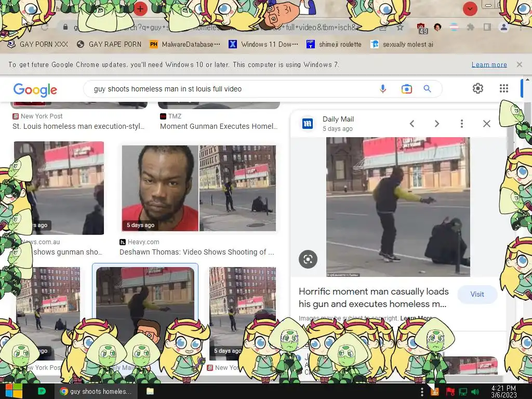Open Google quick settings gear
The image size is (532, 399).
(x=478, y=88)
